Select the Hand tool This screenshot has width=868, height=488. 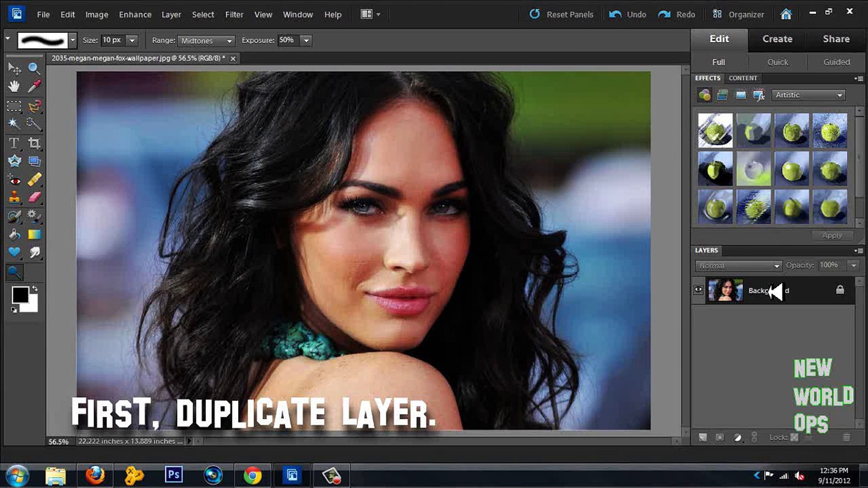[x=14, y=86]
